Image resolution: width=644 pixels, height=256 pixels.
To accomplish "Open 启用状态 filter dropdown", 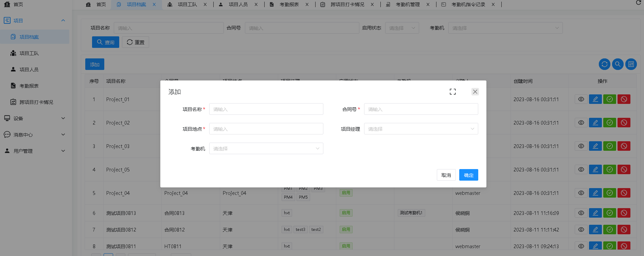I will [x=402, y=28].
